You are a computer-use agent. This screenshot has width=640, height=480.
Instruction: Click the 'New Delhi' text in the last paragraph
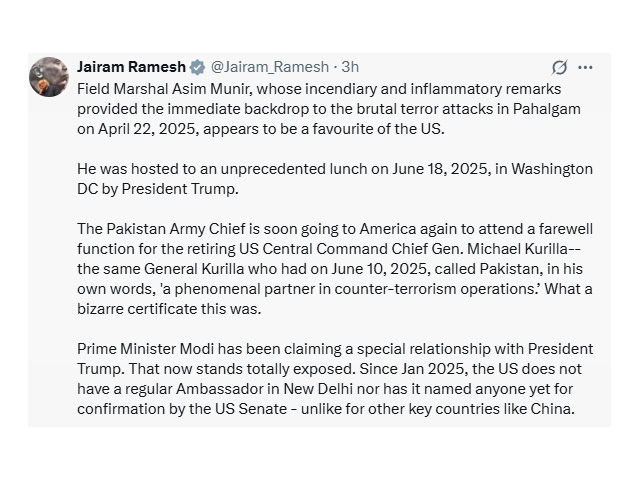click(x=318, y=389)
